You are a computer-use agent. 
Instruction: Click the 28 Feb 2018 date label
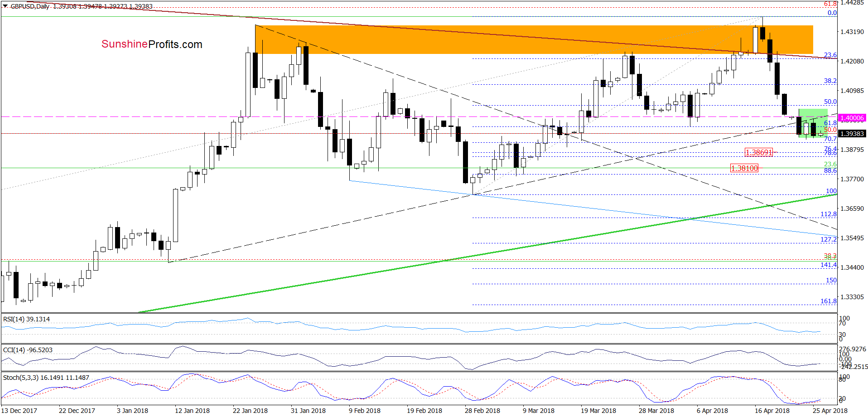tap(482, 411)
